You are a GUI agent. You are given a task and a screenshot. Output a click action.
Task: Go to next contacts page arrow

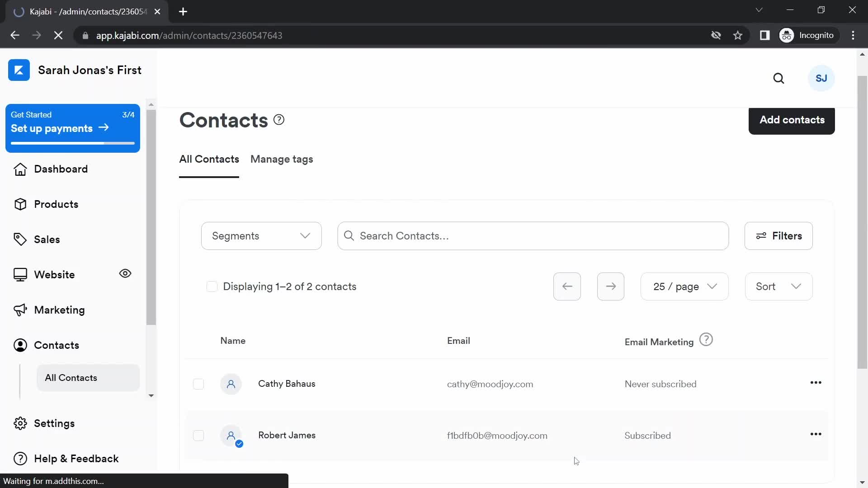[x=610, y=286]
